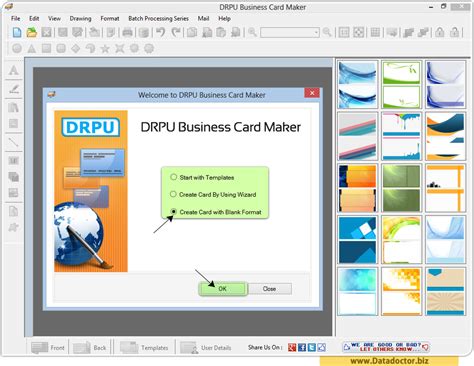Viewport: 474px width, 366px height.
Task: Select the circle shape tool
Action: [17, 49]
